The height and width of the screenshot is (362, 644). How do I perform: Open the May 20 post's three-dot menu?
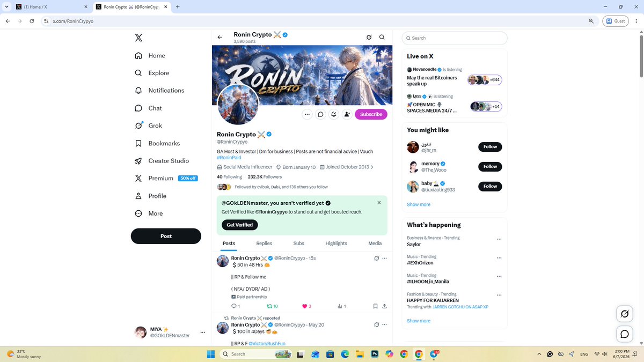pyautogui.click(x=385, y=325)
